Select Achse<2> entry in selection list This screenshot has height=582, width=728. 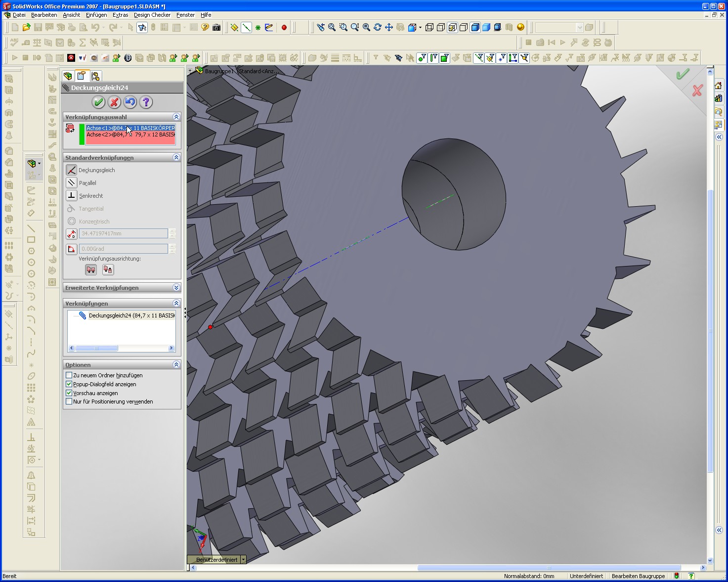click(130, 135)
